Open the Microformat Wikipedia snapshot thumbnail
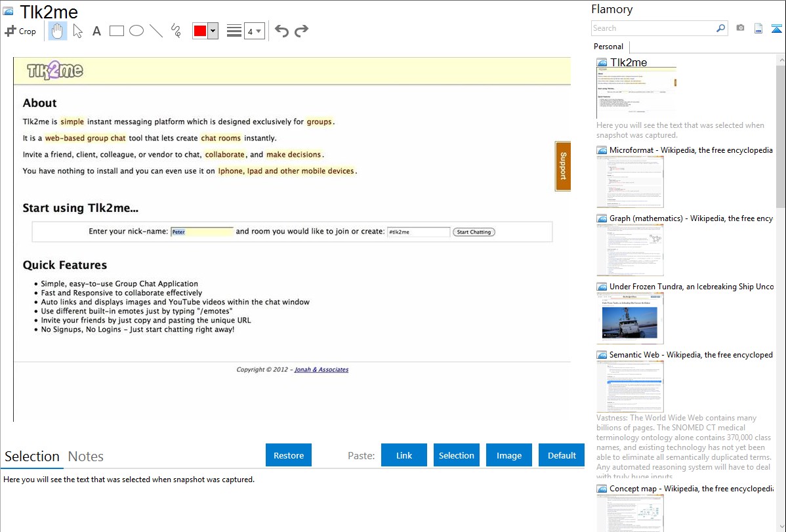Screen dimensions: 786x532 click(630, 182)
